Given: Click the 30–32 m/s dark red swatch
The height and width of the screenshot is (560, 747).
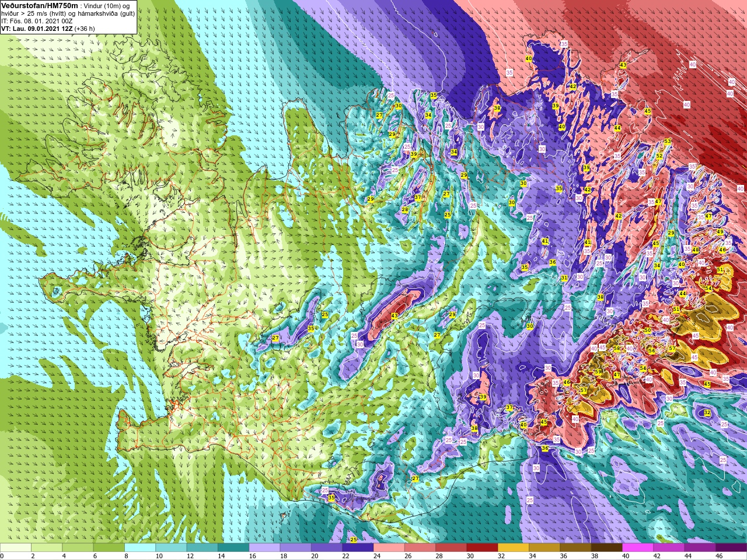Looking at the screenshot, I should [x=483, y=548].
